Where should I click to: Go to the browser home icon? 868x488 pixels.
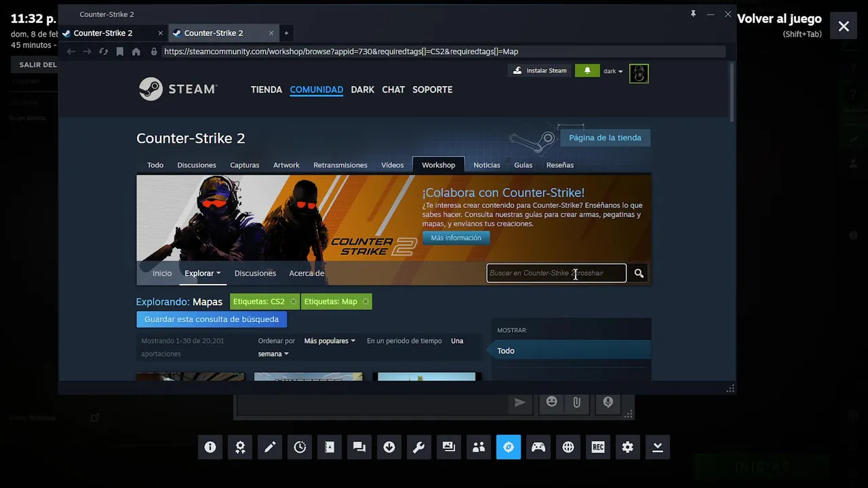[136, 52]
